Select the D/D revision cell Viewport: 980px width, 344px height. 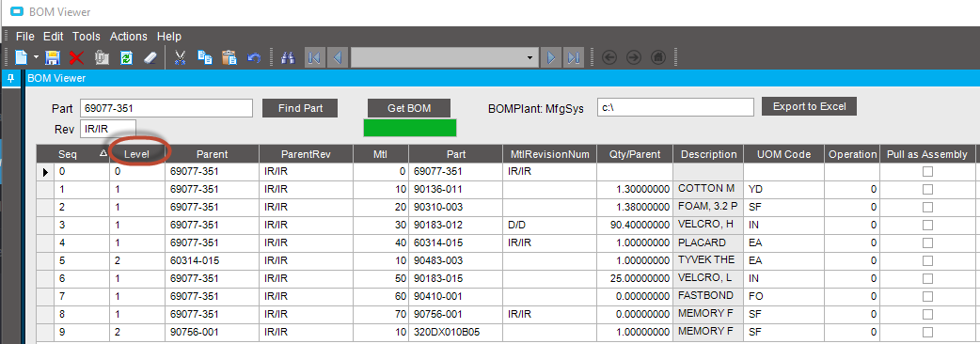(548, 225)
